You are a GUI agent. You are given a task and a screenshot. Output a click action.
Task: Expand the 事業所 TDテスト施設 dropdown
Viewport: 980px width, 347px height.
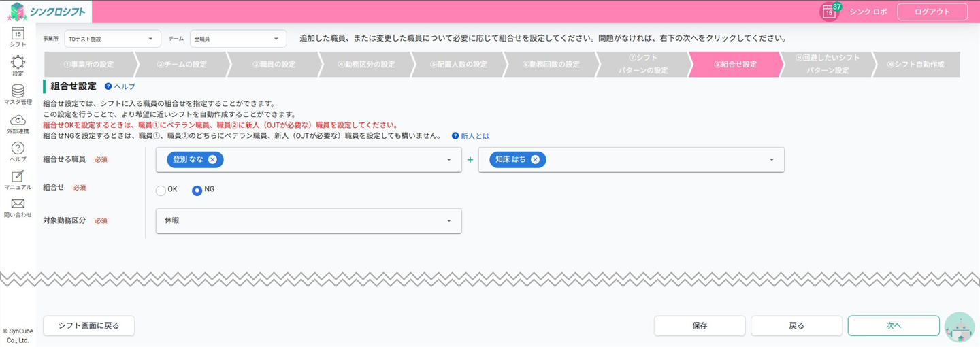(x=113, y=39)
